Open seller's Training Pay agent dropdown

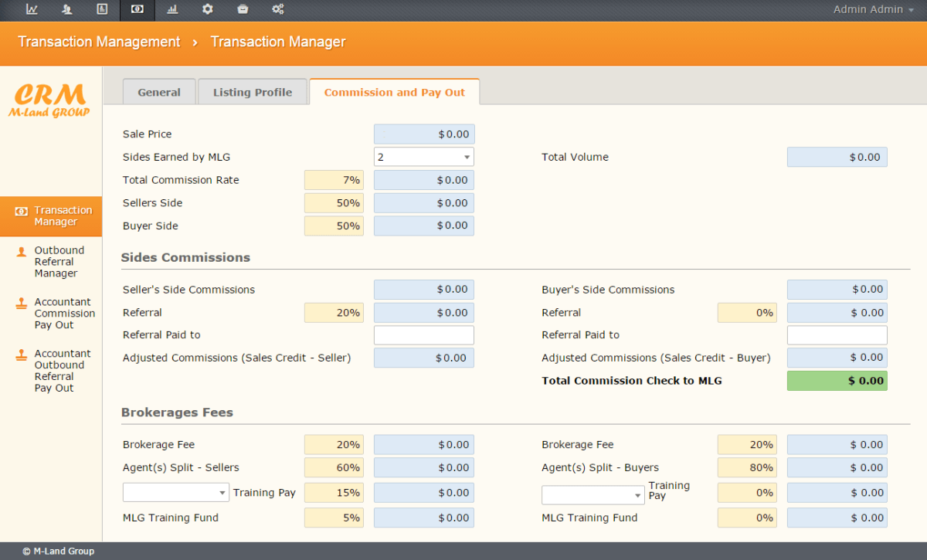[x=175, y=493]
